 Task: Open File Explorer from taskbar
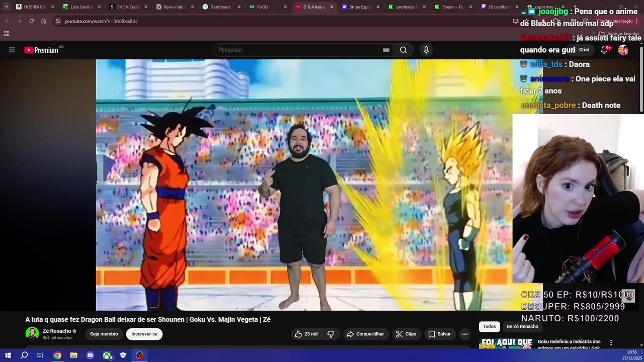(73, 355)
